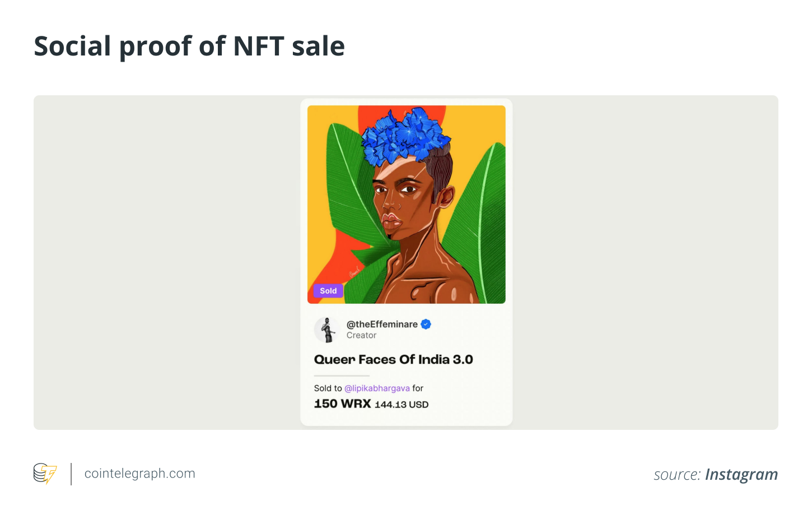Viewport: 812px width, 519px height.
Task: Open the creator's profile avatar
Action: pos(326,330)
